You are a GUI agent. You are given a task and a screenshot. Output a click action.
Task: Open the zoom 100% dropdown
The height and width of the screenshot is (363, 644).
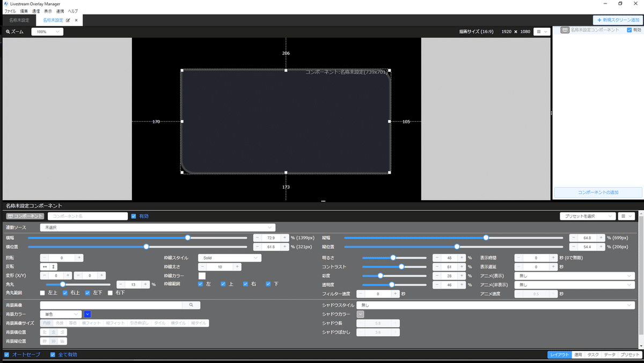click(x=47, y=32)
